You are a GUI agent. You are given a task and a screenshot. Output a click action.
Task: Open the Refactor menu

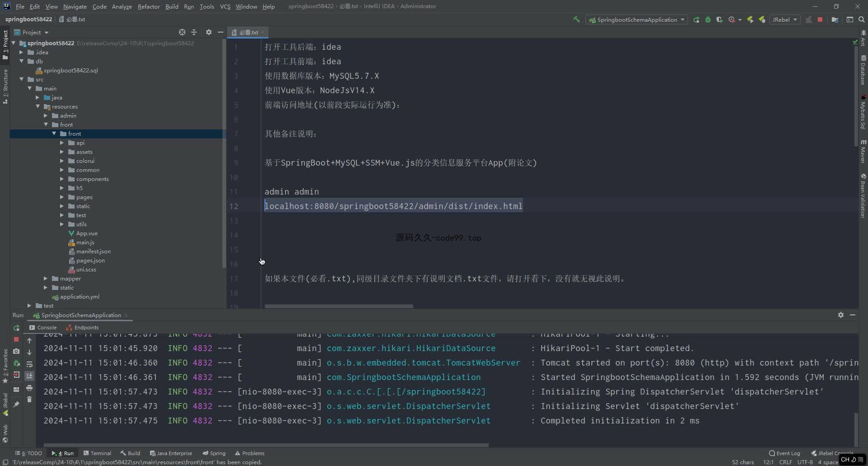[149, 6]
